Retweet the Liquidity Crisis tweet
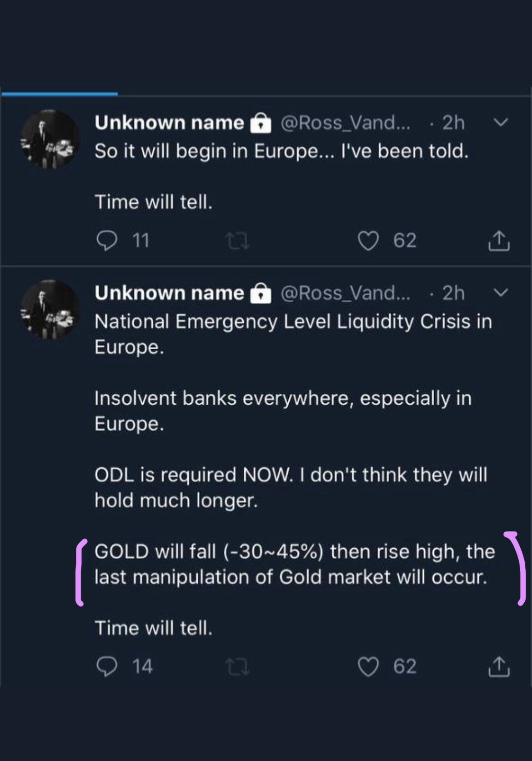This screenshot has width=532, height=761. [237, 667]
